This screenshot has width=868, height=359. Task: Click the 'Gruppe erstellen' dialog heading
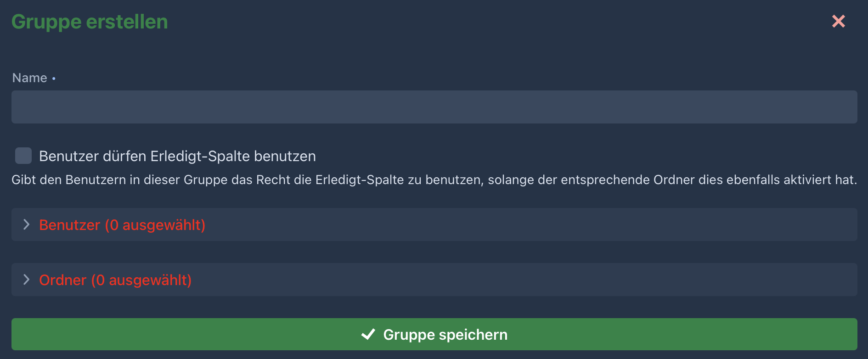[x=90, y=22]
